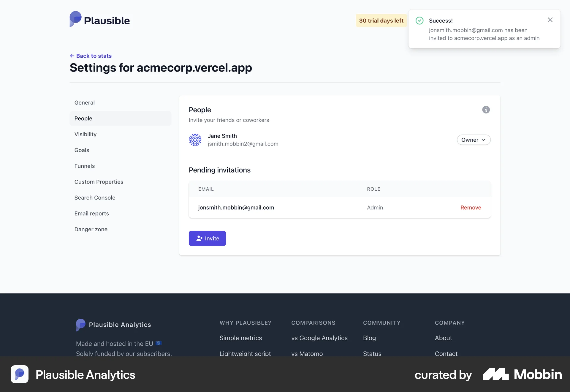This screenshot has height=392, width=570.
Task: Open the info tooltip in the People card
Action: 486,110
